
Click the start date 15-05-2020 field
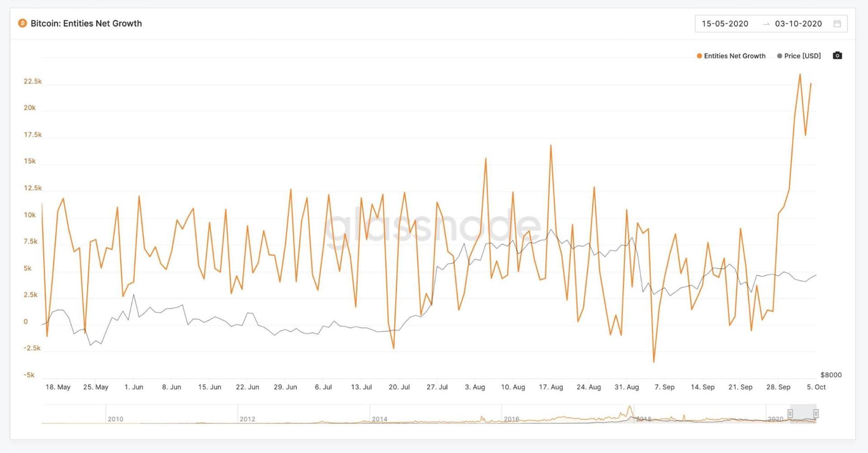(x=725, y=24)
